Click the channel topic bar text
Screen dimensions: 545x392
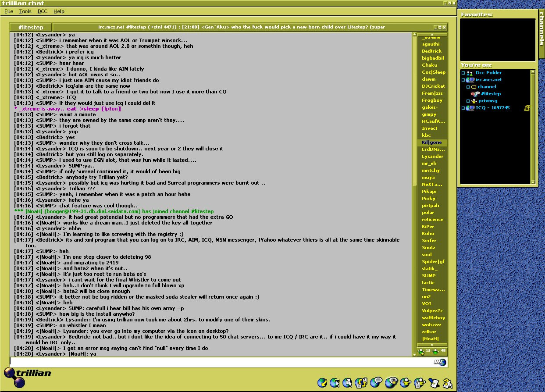[x=241, y=27]
